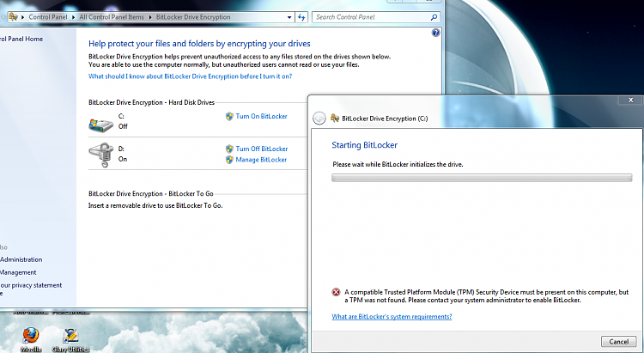This screenshot has height=353, width=644.
Task: Open the address bar history dropdown arrow
Action: (289, 17)
